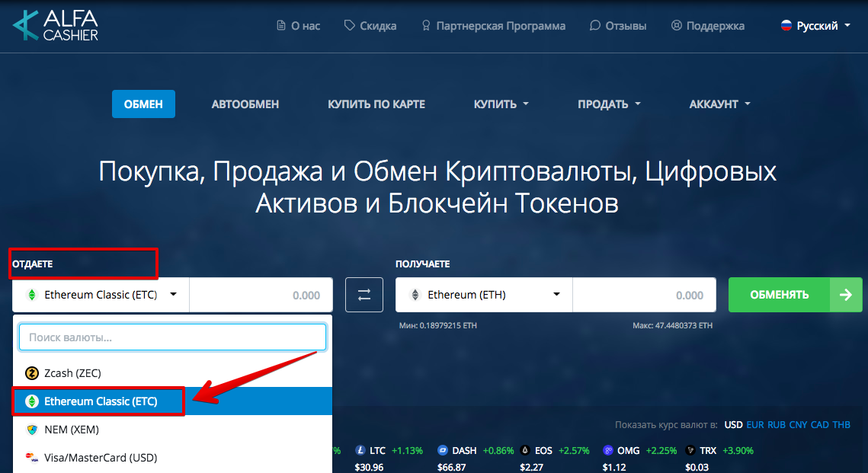The height and width of the screenshot is (473, 868).
Task: Open the Партнерская Программа page
Action: (x=494, y=25)
